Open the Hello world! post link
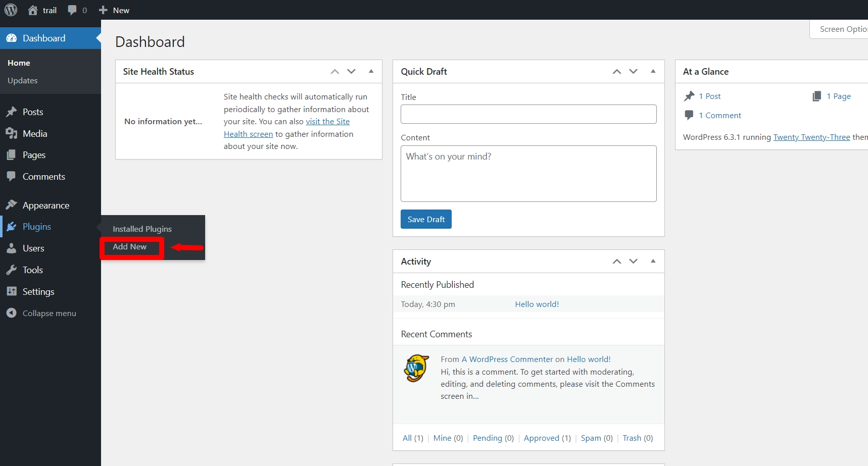This screenshot has width=868, height=466. point(537,304)
